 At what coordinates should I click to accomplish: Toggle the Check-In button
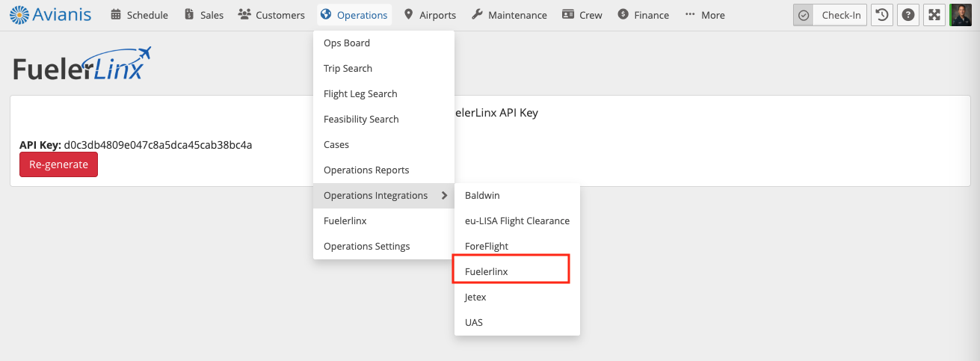click(831, 15)
